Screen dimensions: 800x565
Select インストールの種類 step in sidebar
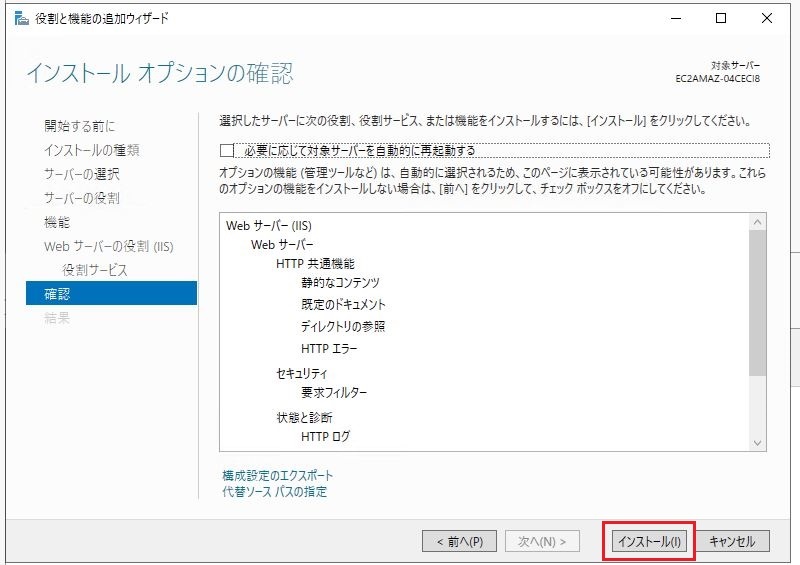(x=91, y=150)
